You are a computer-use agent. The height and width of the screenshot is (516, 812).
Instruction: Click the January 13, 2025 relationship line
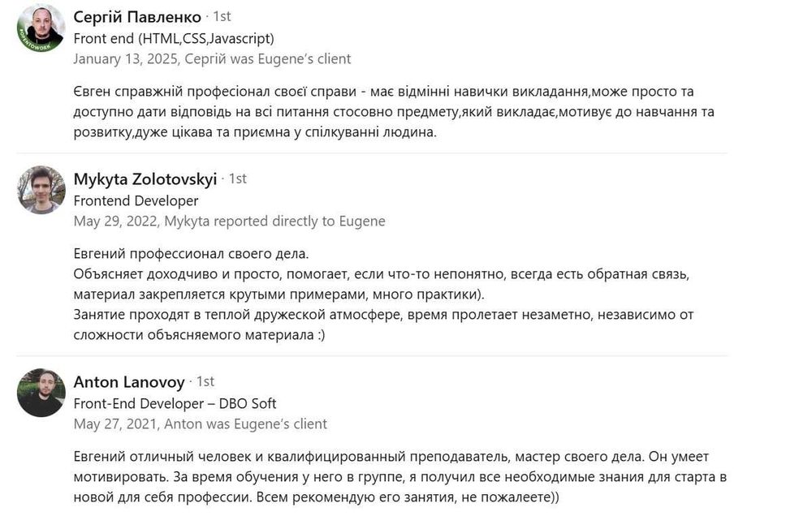212,58
